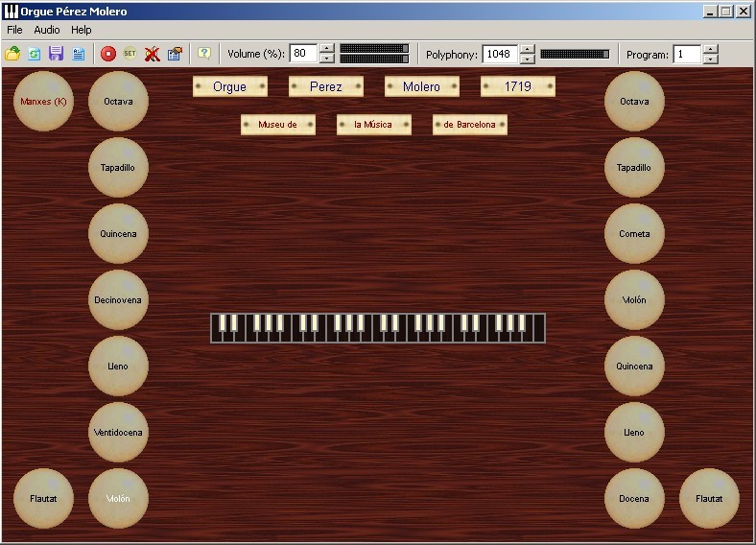Image resolution: width=756 pixels, height=545 pixels.
Task: Toggle the left Lleno stop knob
Action: (x=118, y=367)
